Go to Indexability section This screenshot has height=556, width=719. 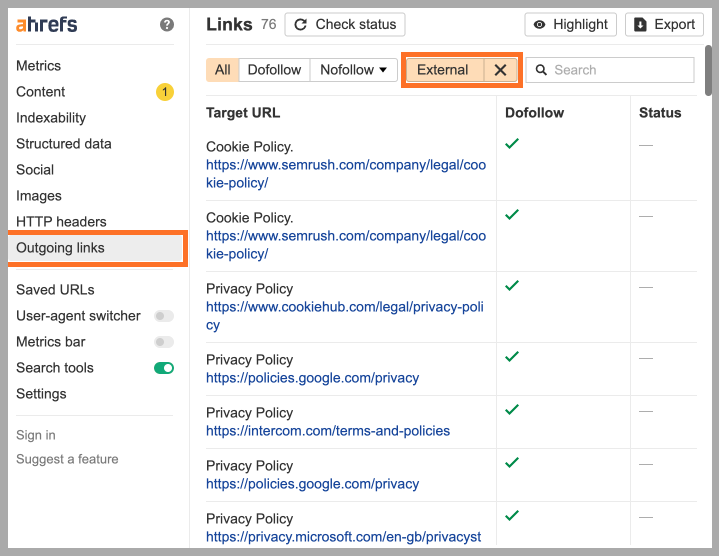[51, 118]
